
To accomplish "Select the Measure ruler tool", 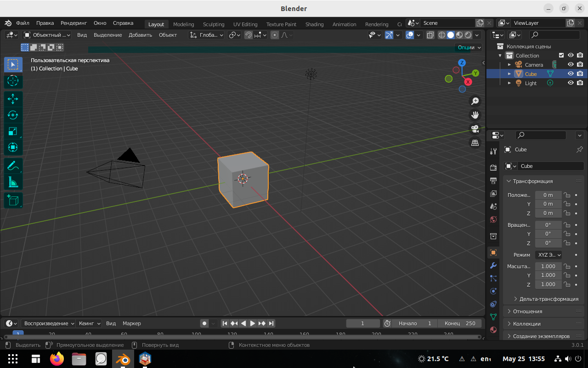I will tap(13, 182).
